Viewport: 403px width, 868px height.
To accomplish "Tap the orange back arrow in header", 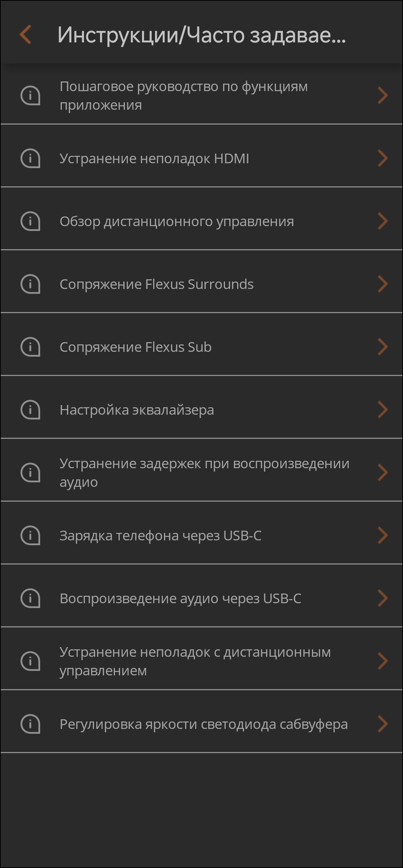I will click(x=25, y=35).
